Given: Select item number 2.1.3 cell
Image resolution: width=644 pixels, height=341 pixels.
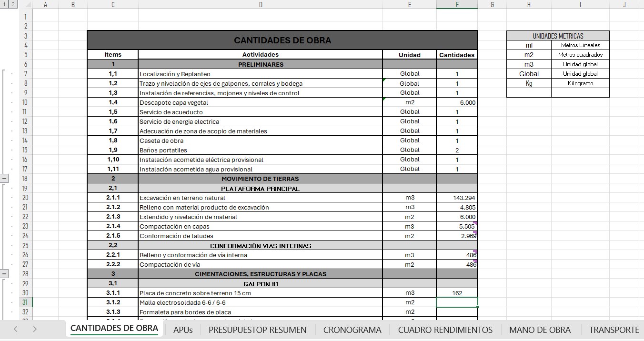Looking at the screenshot, I should pyautogui.click(x=113, y=217).
